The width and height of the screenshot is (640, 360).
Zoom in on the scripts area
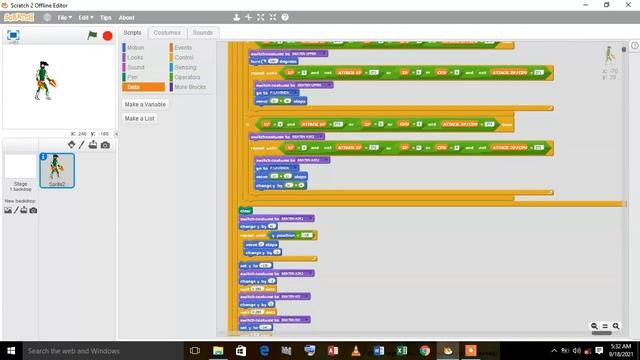pos(616,326)
